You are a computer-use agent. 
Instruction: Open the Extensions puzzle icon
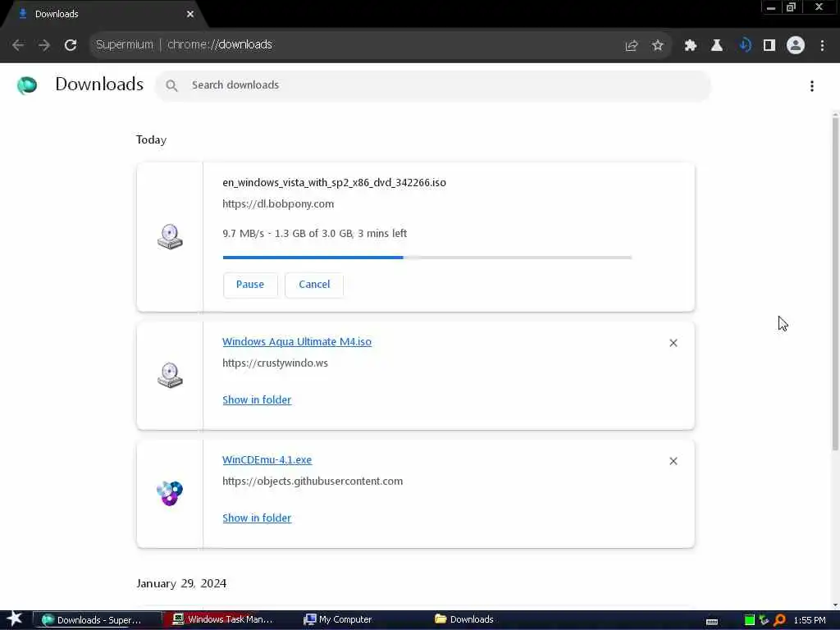[x=691, y=46]
